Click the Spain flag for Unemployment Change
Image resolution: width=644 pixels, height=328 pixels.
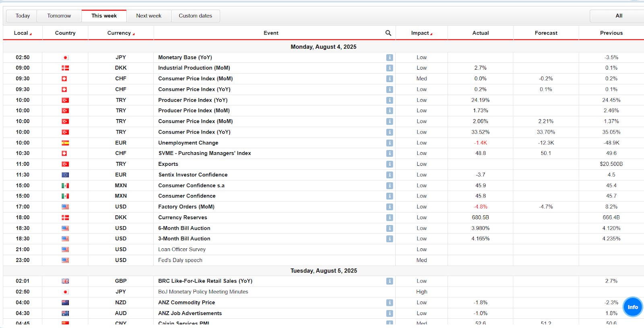[65, 143]
